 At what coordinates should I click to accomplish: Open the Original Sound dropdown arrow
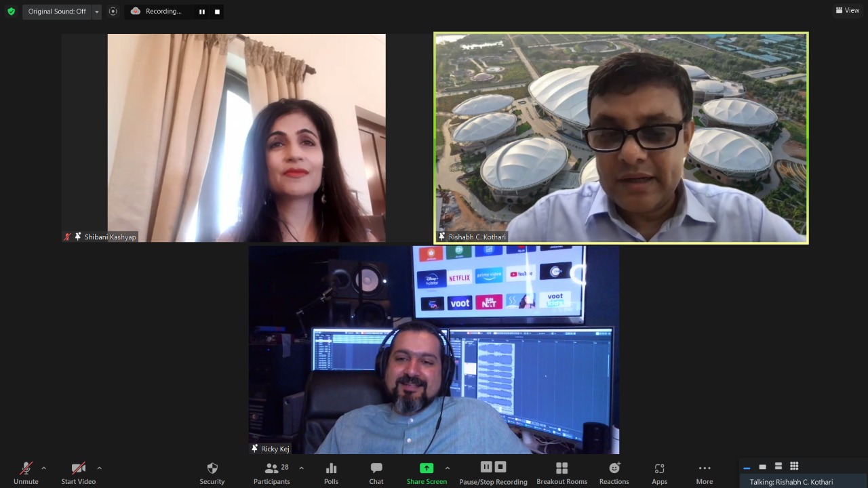click(x=96, y=12)
